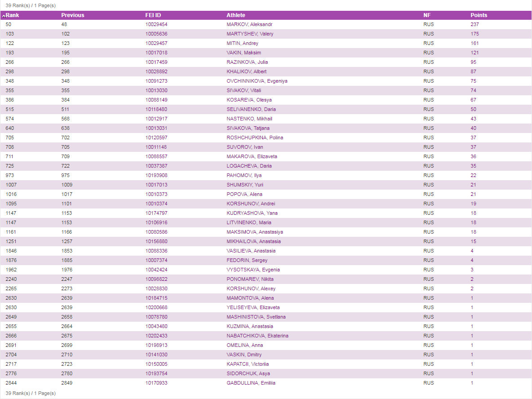
Task: Open athlete MAKSIMOVA, Anastasiya
Action: [255, 232]
